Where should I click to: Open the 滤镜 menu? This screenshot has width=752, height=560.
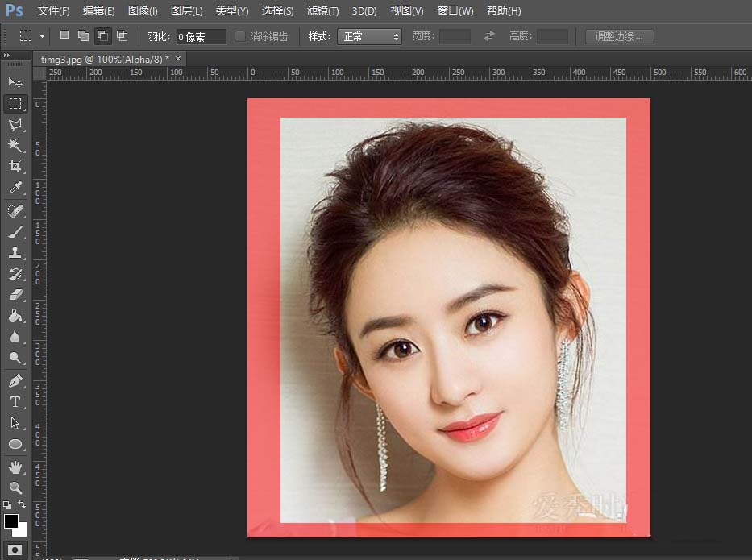click(322, 10)
